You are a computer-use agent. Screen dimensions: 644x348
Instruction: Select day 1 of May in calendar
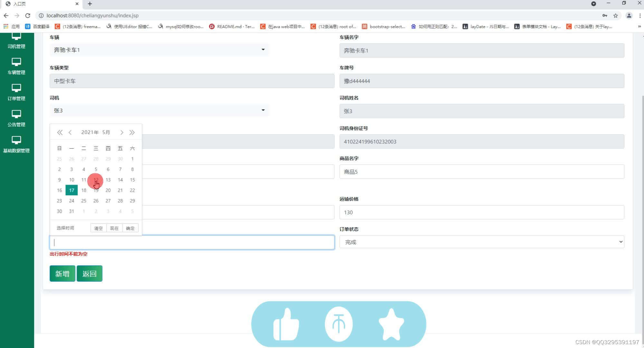coord(132,159)
